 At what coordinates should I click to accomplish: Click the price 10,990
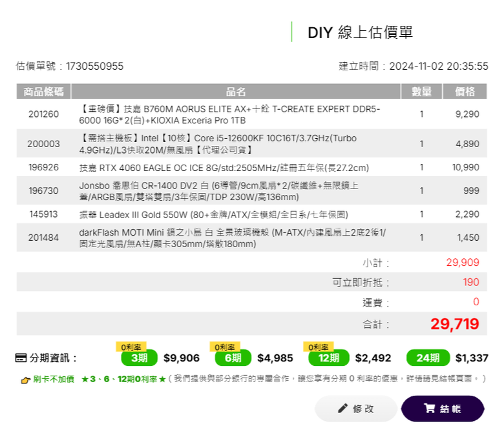click(x=465, y=167)
